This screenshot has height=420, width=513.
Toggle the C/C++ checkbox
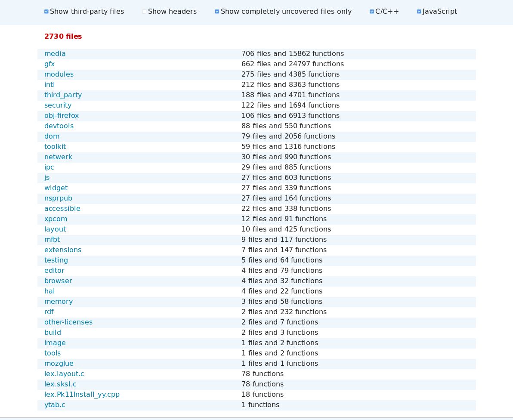(372, 12)
